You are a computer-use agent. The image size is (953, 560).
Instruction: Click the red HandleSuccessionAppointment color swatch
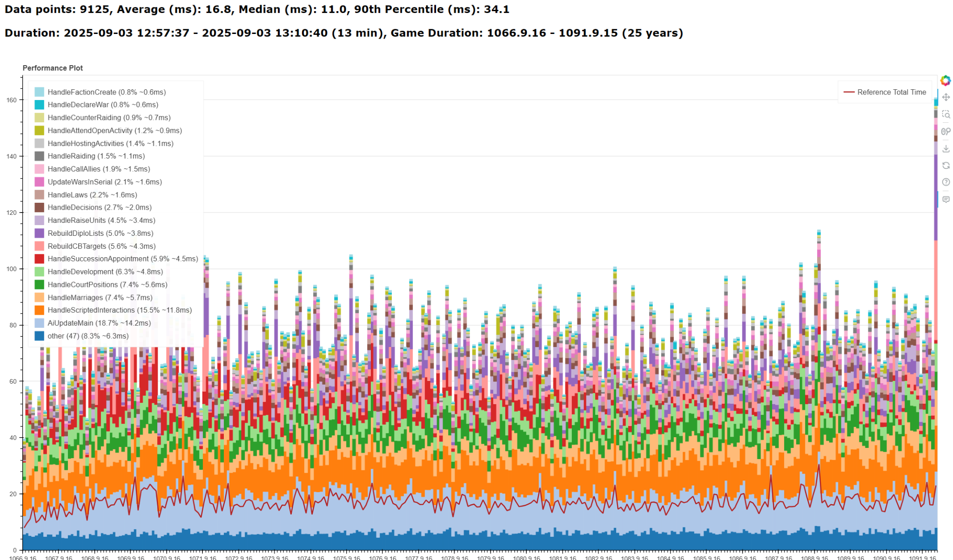40,259
